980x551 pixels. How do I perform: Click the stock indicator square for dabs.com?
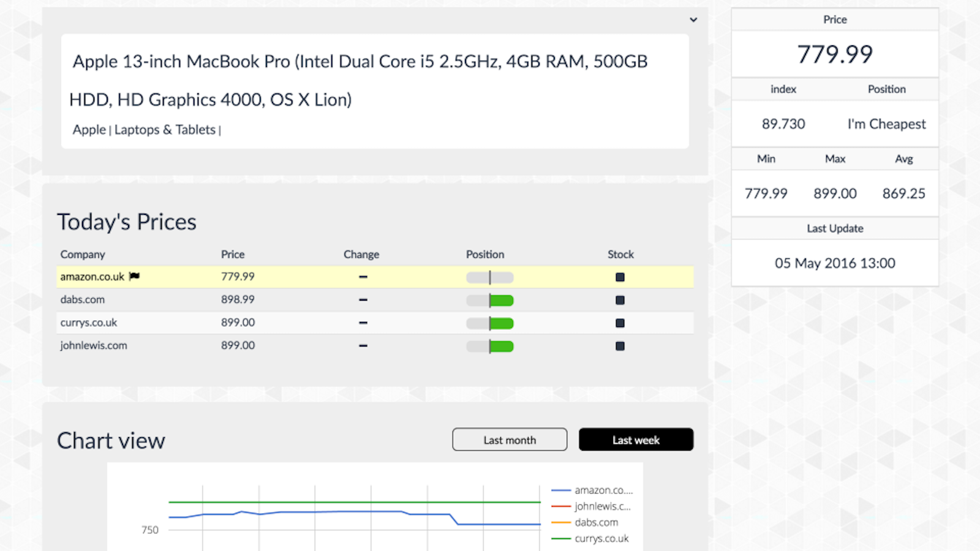tap(620, 300)
